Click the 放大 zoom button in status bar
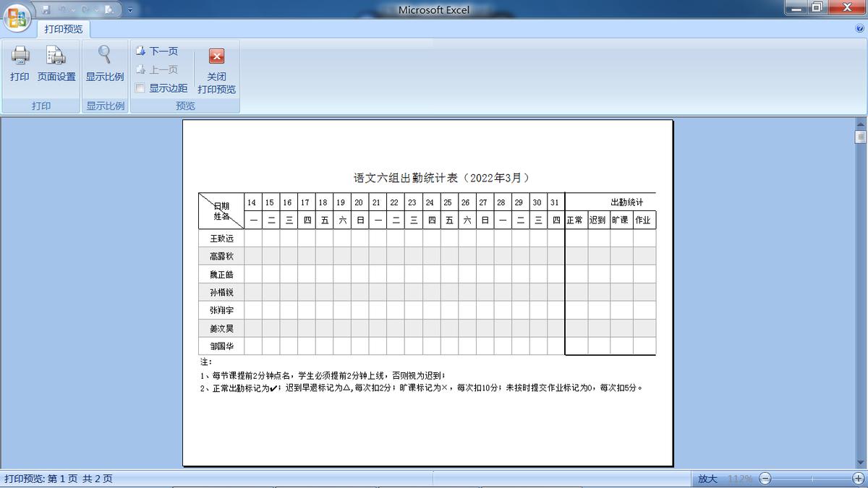The image size is (868, 488). (x=707, y=478)
